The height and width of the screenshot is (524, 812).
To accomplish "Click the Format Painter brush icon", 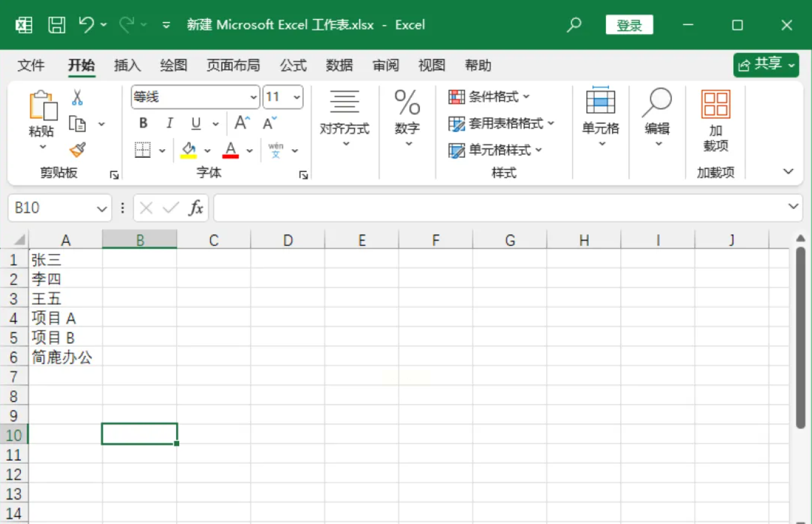I will pyautogui.click(x=77, y=150).
